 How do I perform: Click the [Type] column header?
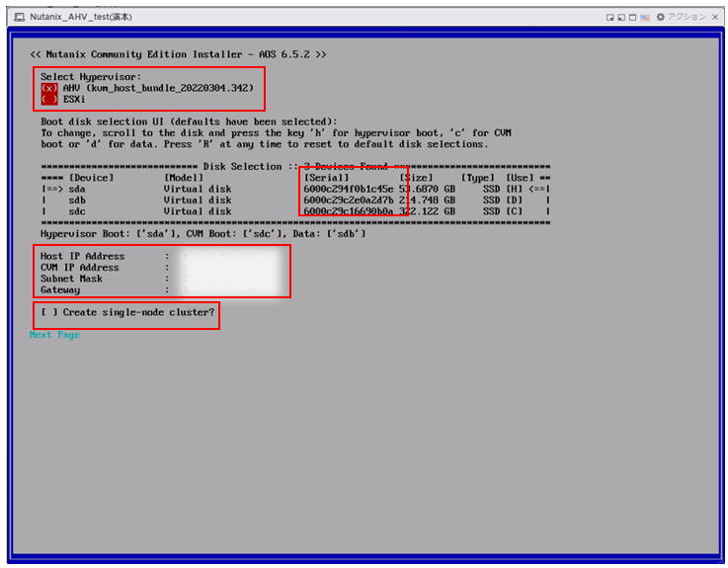click(478, 178)
